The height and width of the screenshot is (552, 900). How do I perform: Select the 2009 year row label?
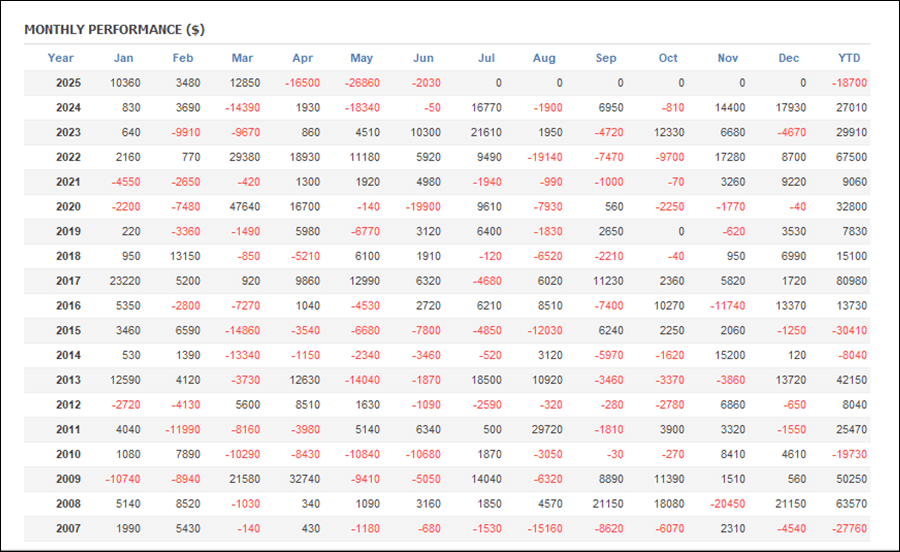(68, 479)
